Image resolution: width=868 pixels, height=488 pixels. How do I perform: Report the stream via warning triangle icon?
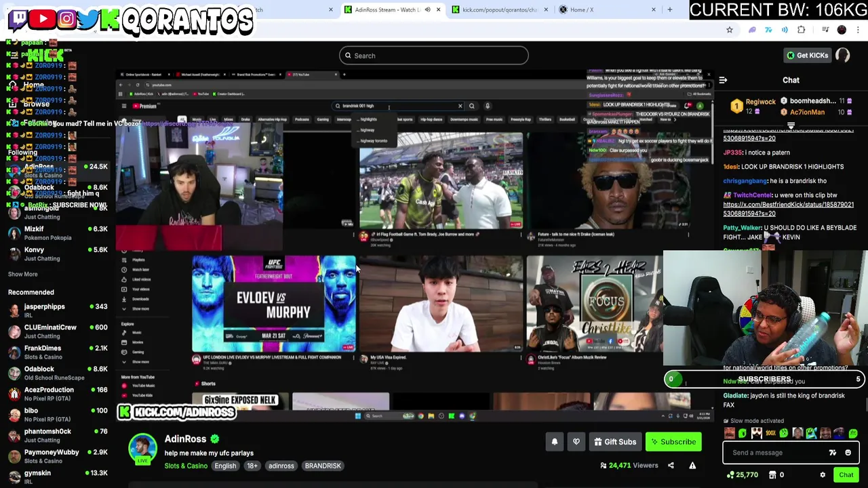point(692,466)
